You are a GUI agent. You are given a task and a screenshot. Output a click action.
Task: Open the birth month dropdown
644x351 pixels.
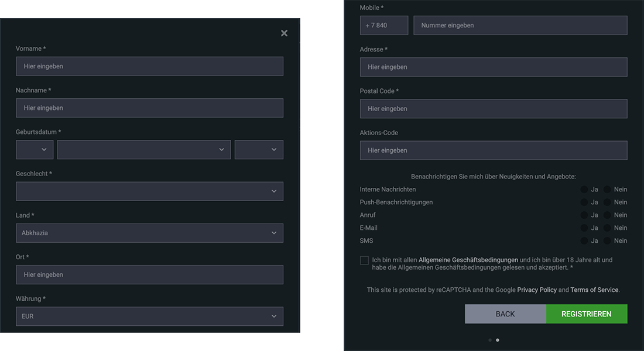(143, 149)
